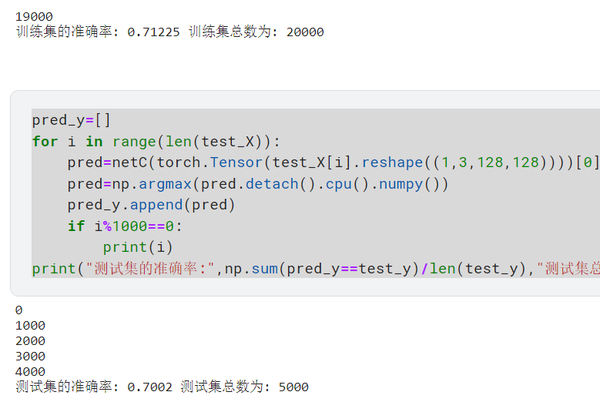Click pred_y.append(pred) line
The image size is (600, 402).
pyautogui.click(x=151, y=205)
